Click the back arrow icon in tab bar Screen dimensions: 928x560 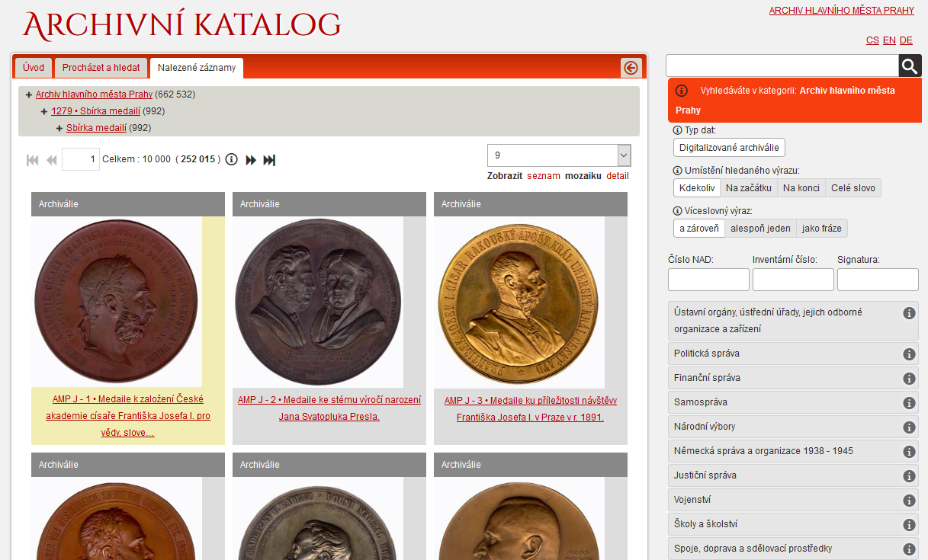coord(631,68)
